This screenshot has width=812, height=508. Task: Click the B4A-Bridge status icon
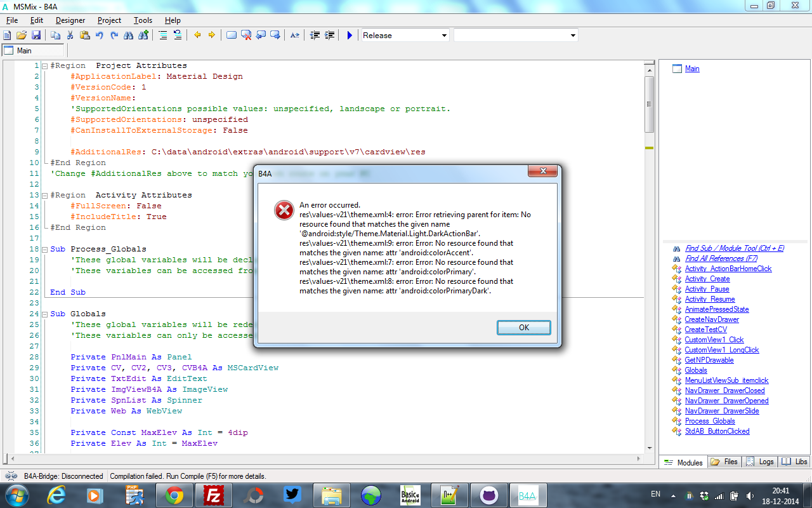pos(11,476)
